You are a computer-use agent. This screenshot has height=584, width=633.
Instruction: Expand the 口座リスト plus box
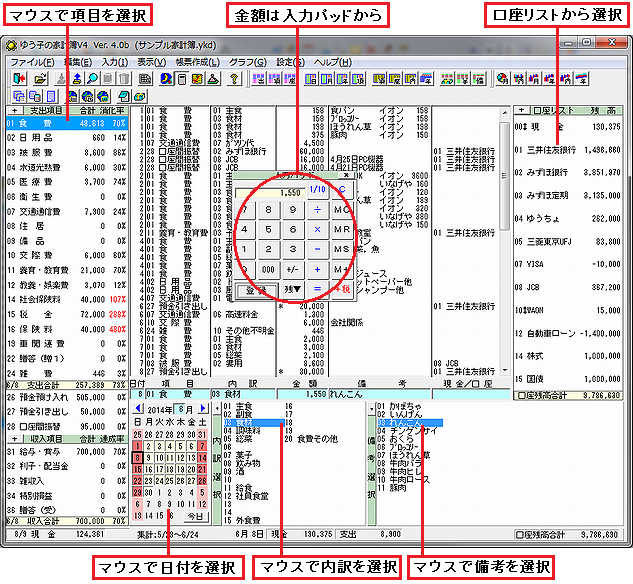coord(519,110)
